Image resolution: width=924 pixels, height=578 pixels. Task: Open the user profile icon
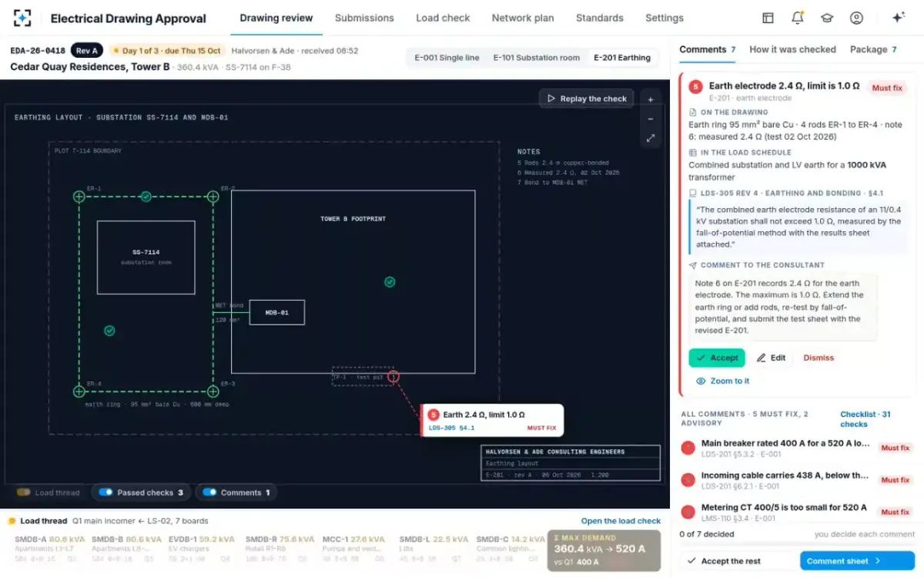(856, 18)
